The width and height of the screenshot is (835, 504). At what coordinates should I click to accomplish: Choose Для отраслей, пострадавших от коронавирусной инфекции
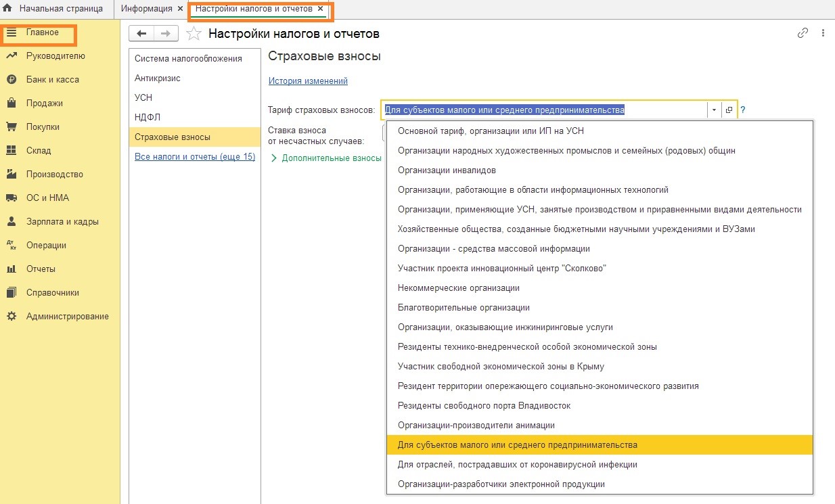click(x=600, y=465)
